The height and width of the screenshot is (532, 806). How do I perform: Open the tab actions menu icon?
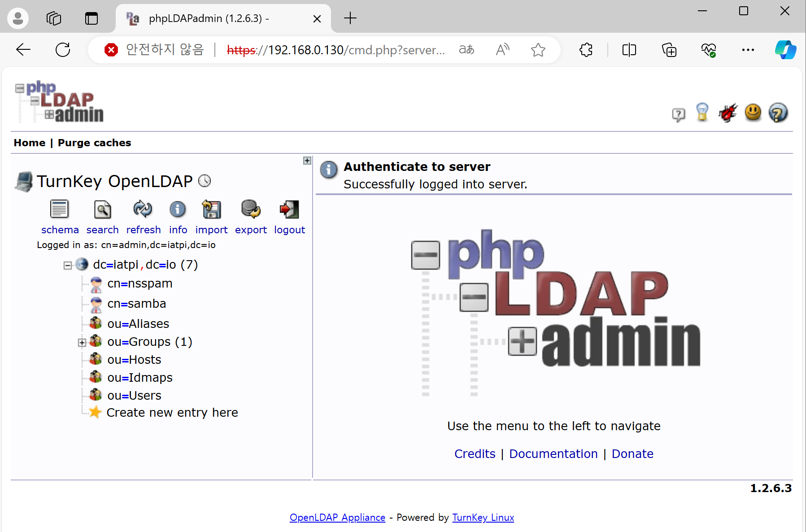click(91, 18)
